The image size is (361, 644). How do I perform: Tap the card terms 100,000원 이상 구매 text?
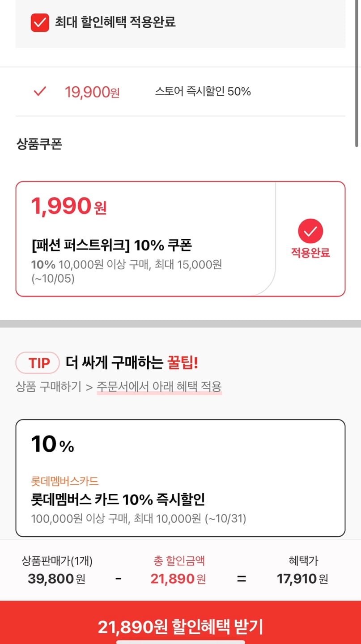click(139, 519)
